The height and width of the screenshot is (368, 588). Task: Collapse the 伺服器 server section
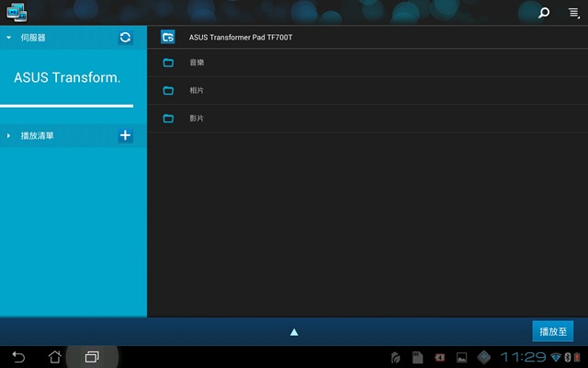tap(8, 38)
